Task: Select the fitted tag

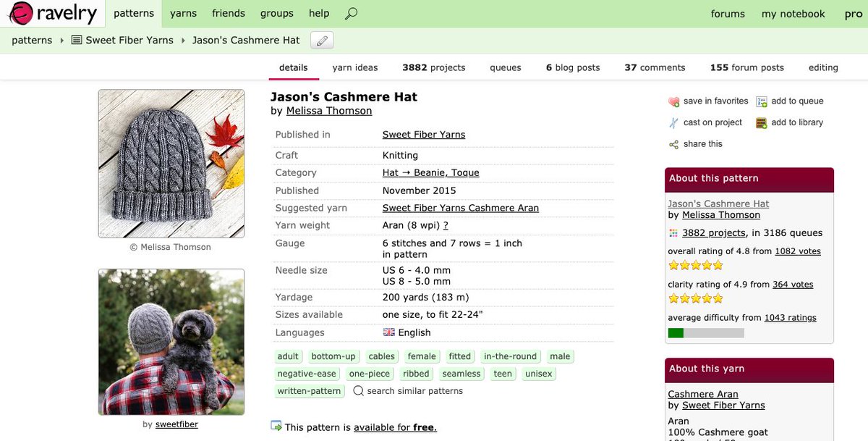Action: (x=460, y=356)
